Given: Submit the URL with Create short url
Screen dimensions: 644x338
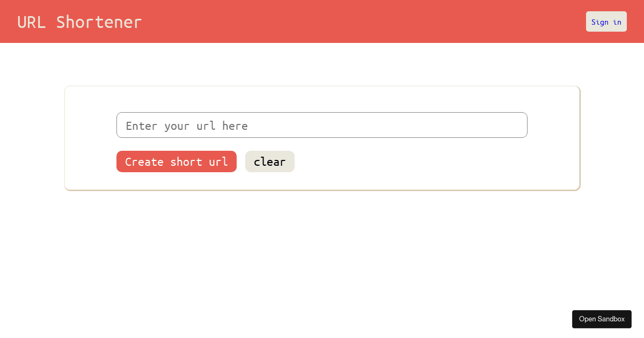Looking at the screenshot, I should (176, 161).
